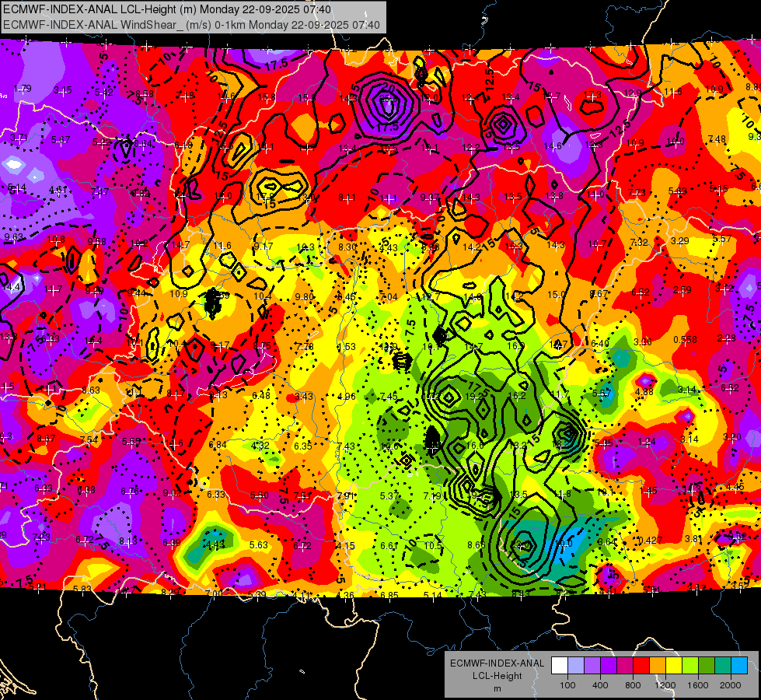Click the wind shear value 3.81
Viewport: 761px width, 700px height.
[693, 539]
